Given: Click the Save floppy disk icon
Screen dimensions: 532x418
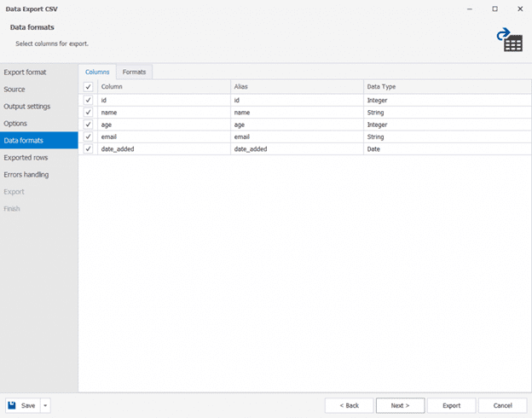Looking at the screenshot, I should (13, 405).
